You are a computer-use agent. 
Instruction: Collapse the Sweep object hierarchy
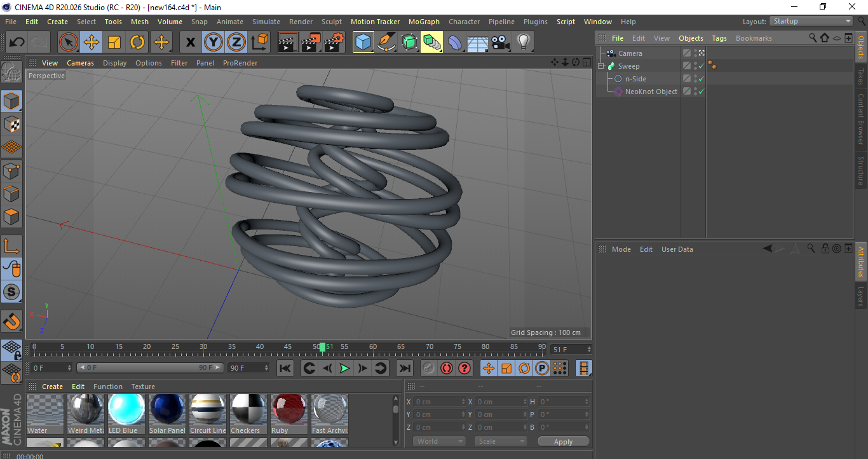click(x=601, y=66)
